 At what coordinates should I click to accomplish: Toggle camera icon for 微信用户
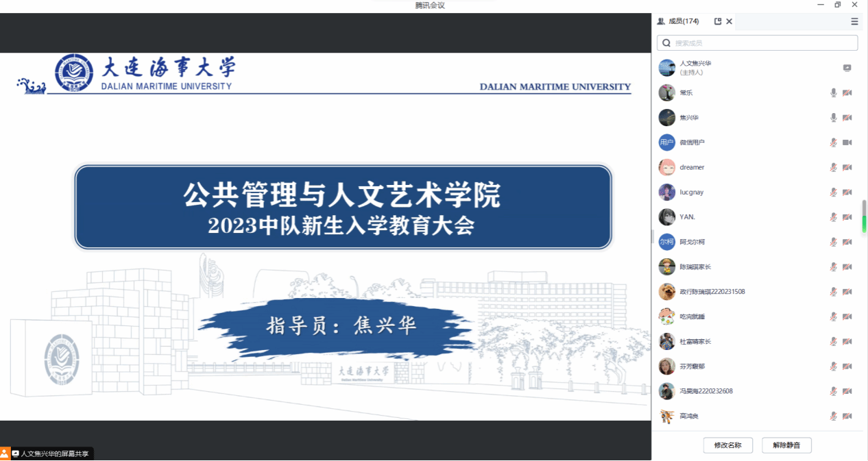847,142
